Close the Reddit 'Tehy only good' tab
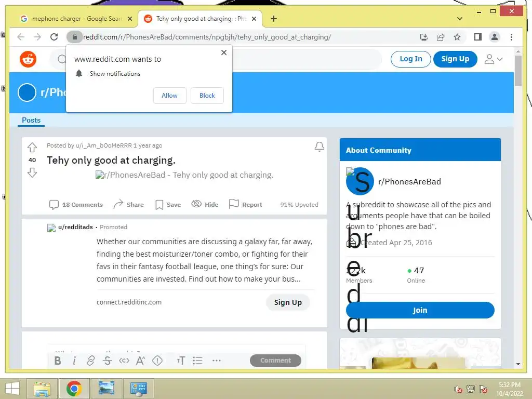The image size is (532, 399). click(x=254, y=19)
